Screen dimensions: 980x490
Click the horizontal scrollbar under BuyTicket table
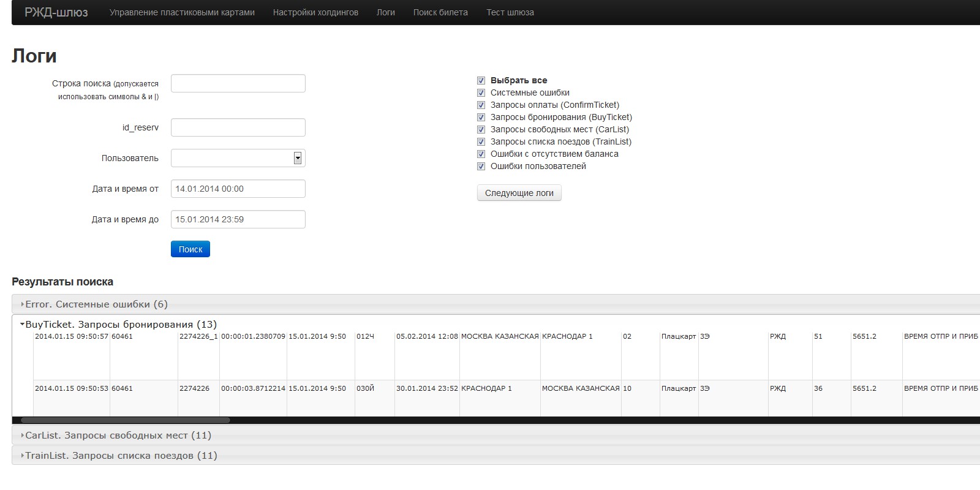tap(126, 420)
